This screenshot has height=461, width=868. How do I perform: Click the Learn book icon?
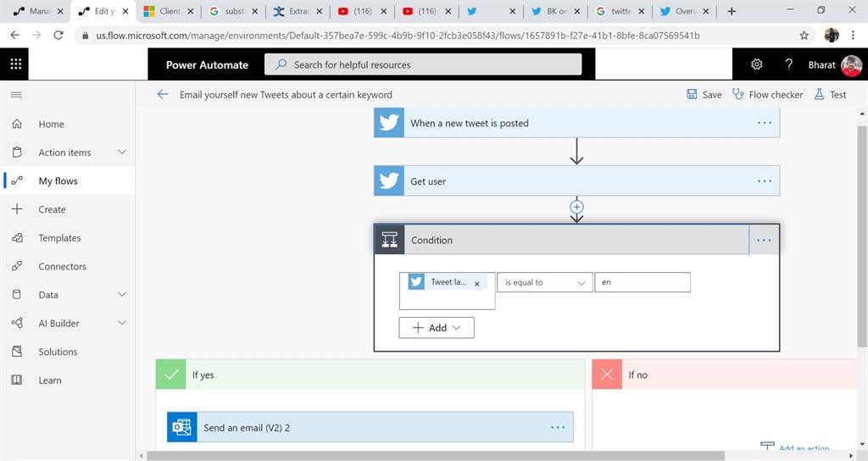17,380
